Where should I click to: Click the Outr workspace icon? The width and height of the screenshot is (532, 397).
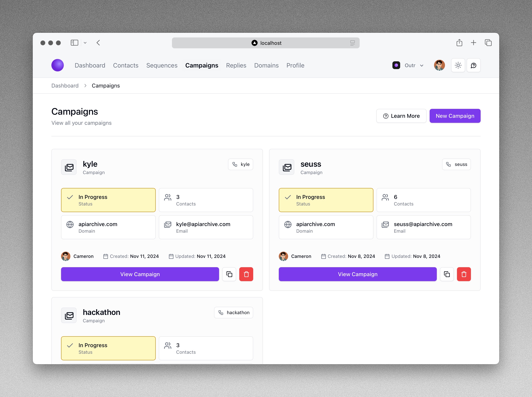[396, 65]
